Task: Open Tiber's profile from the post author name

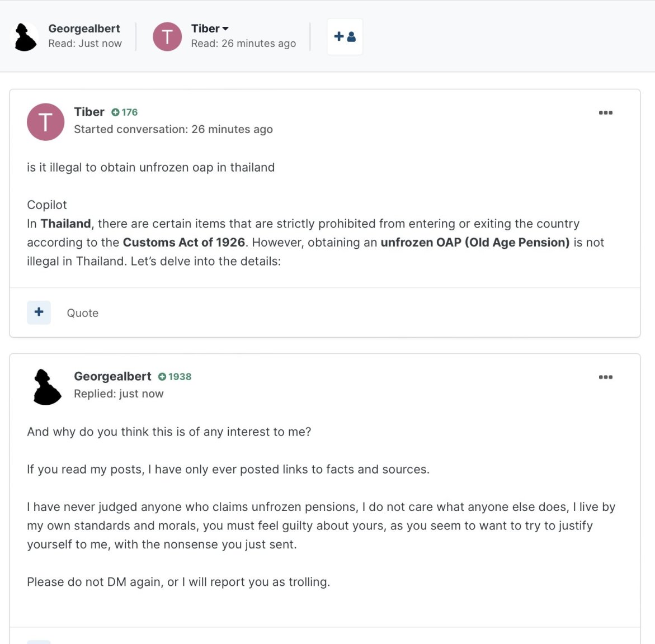Action: (x=89, y=112)
